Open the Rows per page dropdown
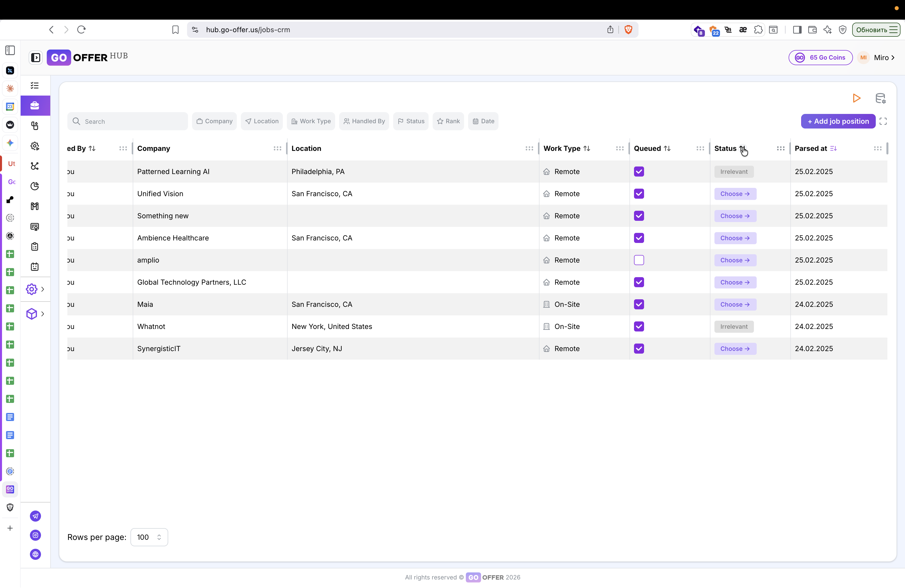The width and height of the screenshot is (905, 588). [x=149, y=537]
